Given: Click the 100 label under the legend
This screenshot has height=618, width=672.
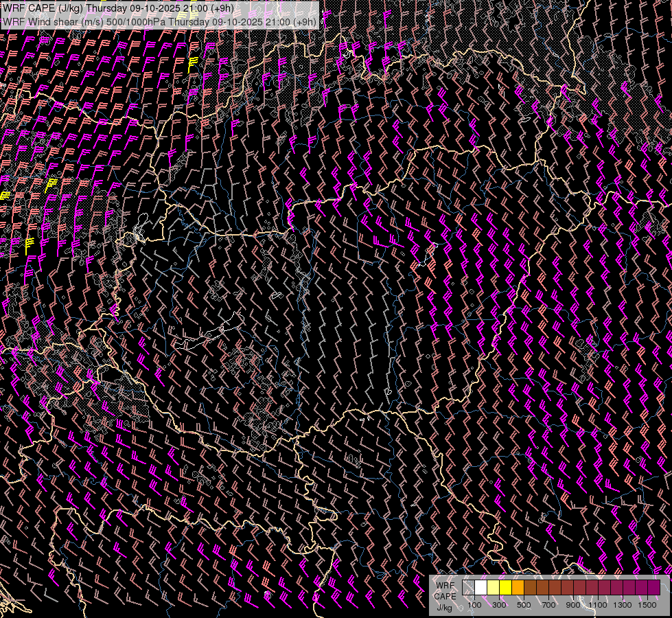Looking at the screenshot, I should [474, 605].
